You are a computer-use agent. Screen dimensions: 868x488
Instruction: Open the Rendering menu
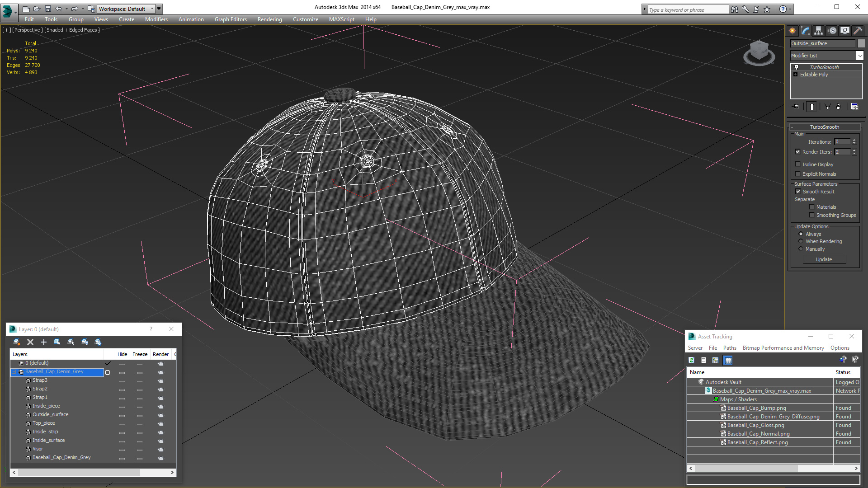269,19
